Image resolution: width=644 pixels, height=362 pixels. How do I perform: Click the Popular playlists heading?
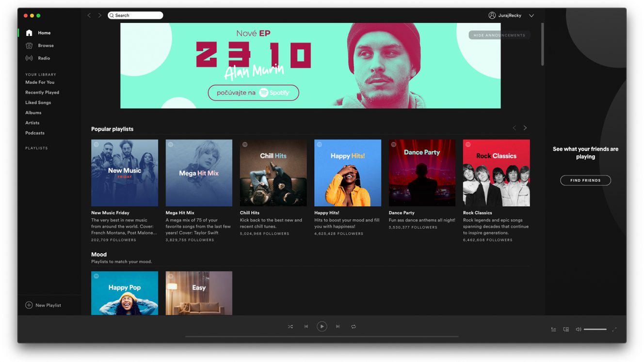[112, 129]
